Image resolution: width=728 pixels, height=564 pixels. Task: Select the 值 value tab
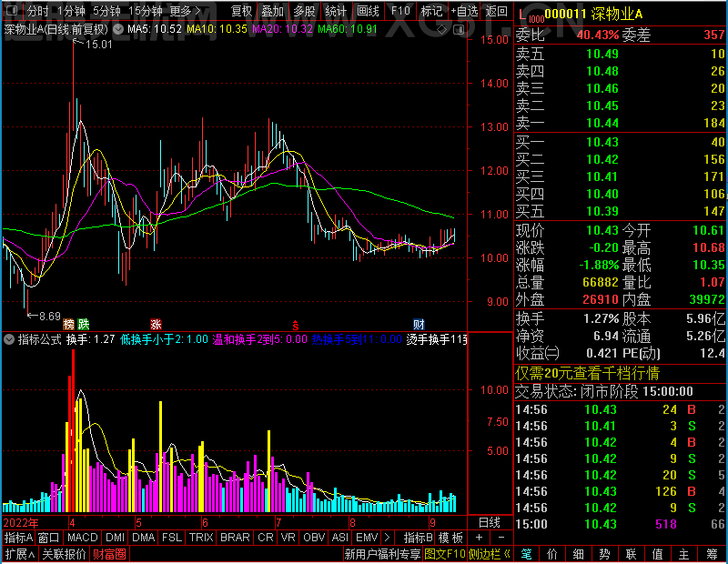click(657, 554)
